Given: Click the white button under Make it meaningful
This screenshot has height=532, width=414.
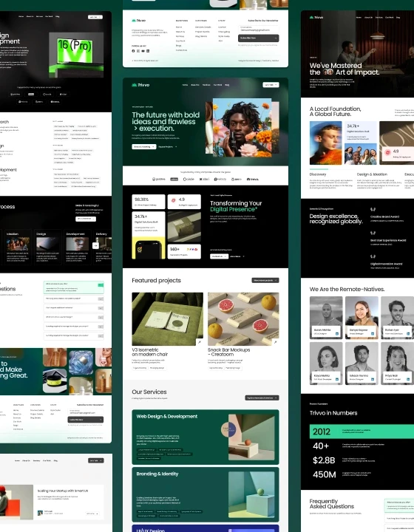Looking at the screenshot, I should pyautogui.click(x=86, y=219).
